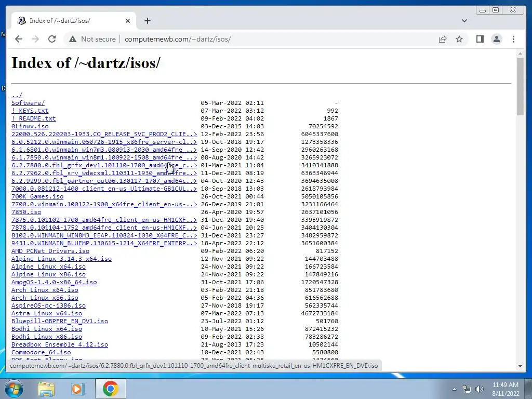Click the page scrollbar down arrow
Screen dimensions: 532x399
520,366
